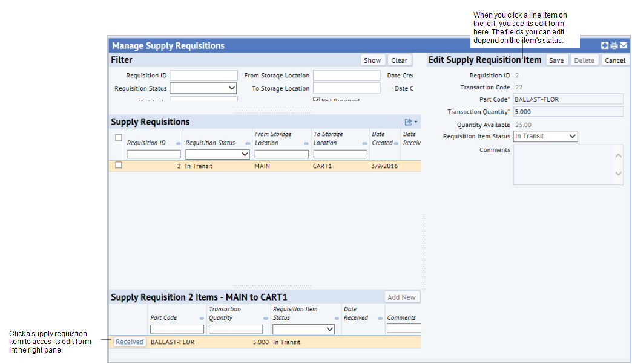This screenshot has width=632, height=364.
Task: Select the In Transit requisition row
Action: coord(242,165)
